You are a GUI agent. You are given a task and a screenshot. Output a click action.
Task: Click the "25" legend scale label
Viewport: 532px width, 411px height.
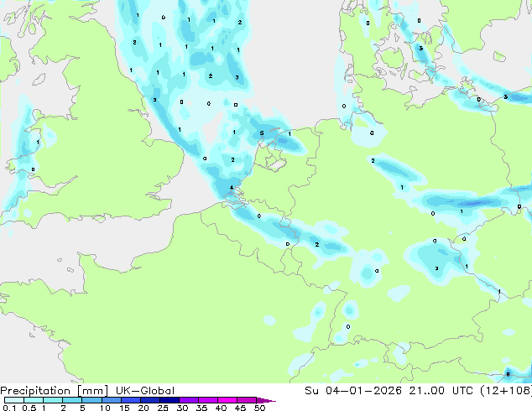(163, 408)
